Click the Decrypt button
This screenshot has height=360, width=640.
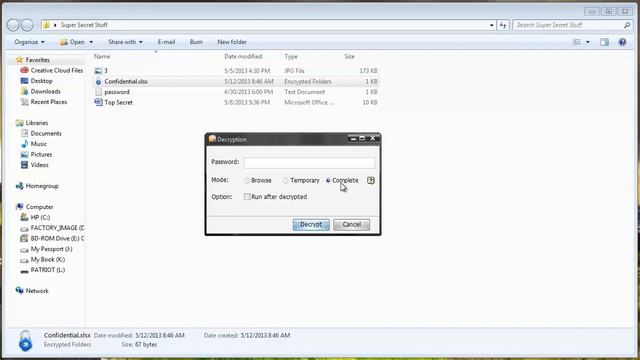point(311,224)
